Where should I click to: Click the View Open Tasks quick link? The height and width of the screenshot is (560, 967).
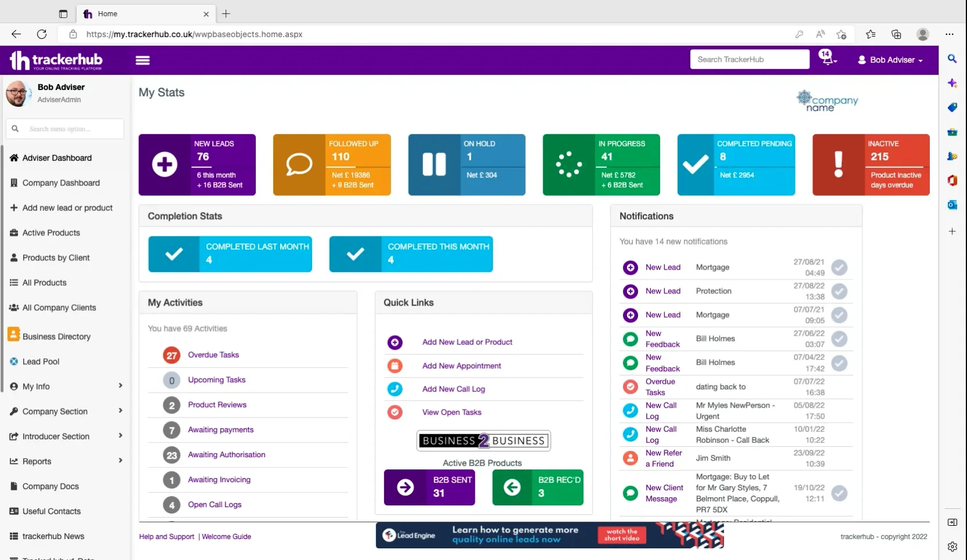click(452, 412)
